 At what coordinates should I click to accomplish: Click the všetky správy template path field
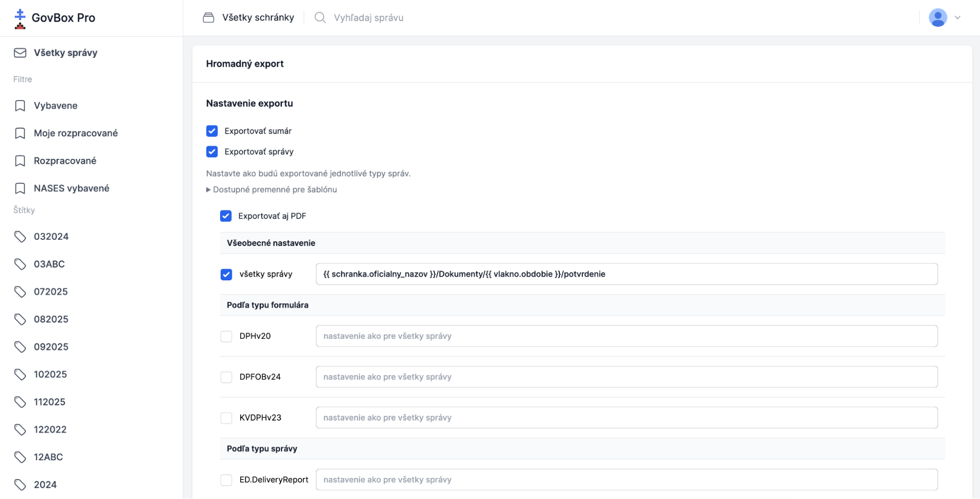[x=626, y=274]
